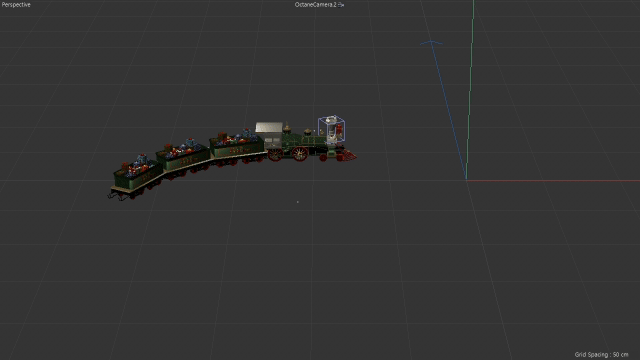Click the Grid Spacing 50 cm readout
Image resolution: width=640 pixels, height=360 pixels.
(x=601, y=354)
